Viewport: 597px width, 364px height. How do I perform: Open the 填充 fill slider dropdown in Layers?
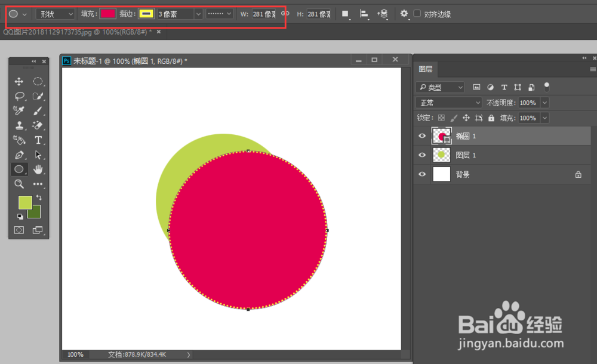[x=545, y=118]
